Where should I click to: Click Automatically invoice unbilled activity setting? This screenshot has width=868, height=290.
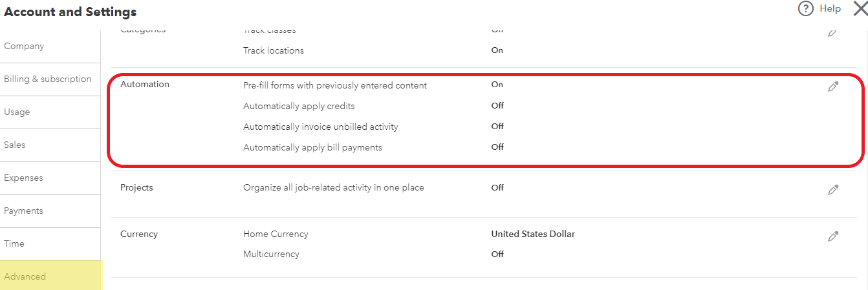320,127
